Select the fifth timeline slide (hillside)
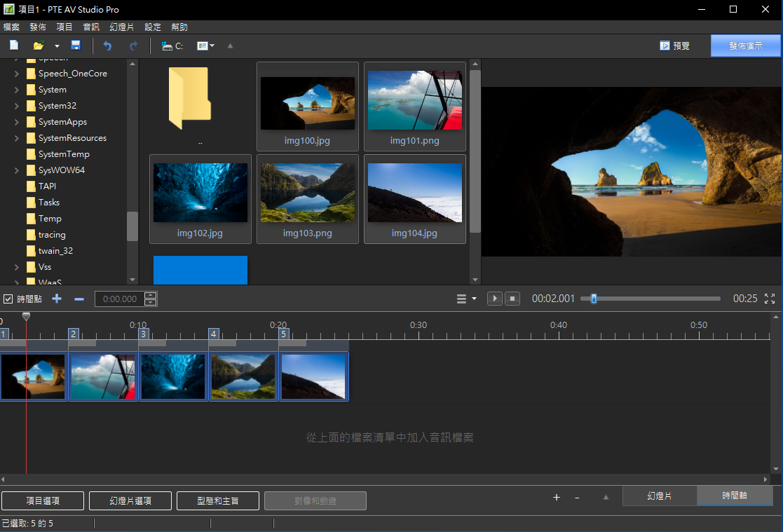Image resolution: width=783 pixels, height=532 pixels. click(313, 376)
